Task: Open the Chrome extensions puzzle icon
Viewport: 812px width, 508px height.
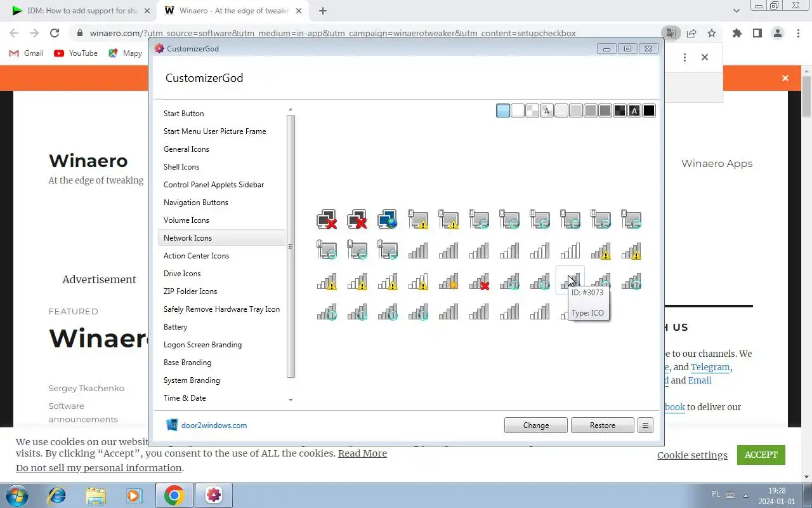Action: 737,33
